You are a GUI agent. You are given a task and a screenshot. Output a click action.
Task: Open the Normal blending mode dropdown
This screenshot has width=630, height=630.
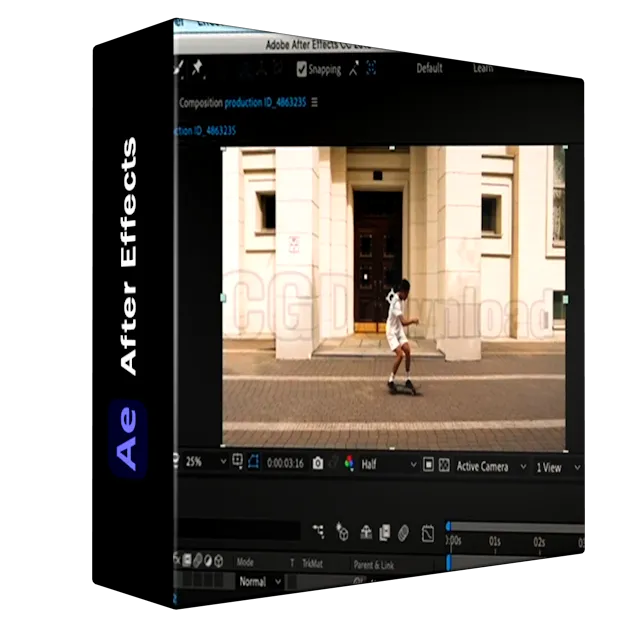point(260,581)
